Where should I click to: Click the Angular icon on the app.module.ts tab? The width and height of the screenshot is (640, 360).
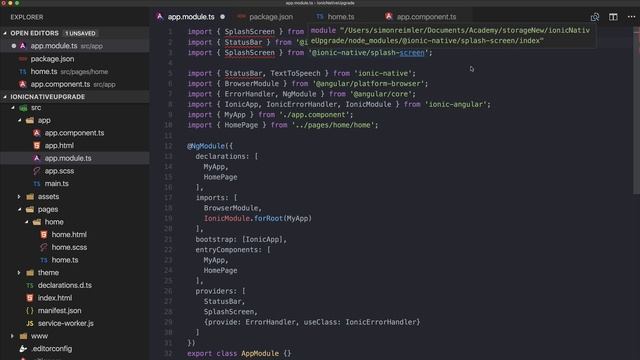[160, 17]
